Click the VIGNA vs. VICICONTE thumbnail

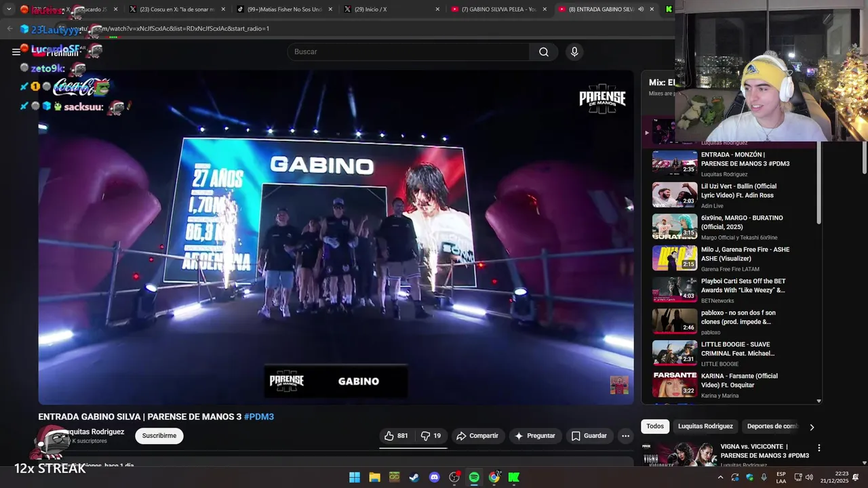678,455
